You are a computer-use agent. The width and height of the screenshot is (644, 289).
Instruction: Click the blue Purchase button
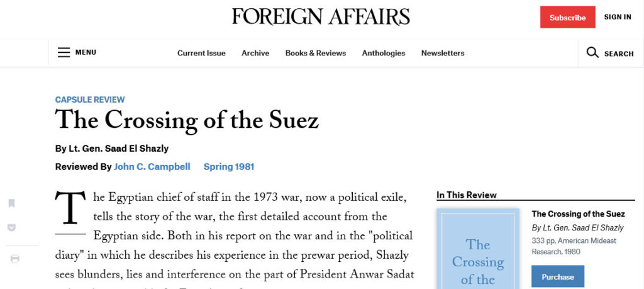click(558, 276)
